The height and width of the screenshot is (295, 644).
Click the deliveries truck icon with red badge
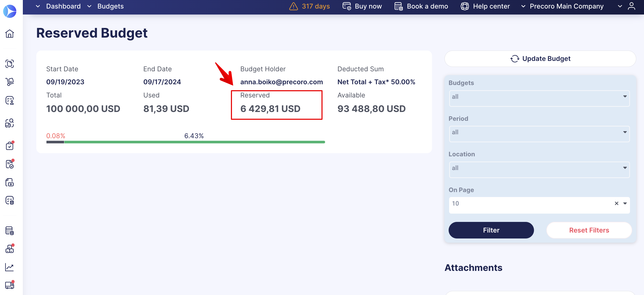point(10,285)
